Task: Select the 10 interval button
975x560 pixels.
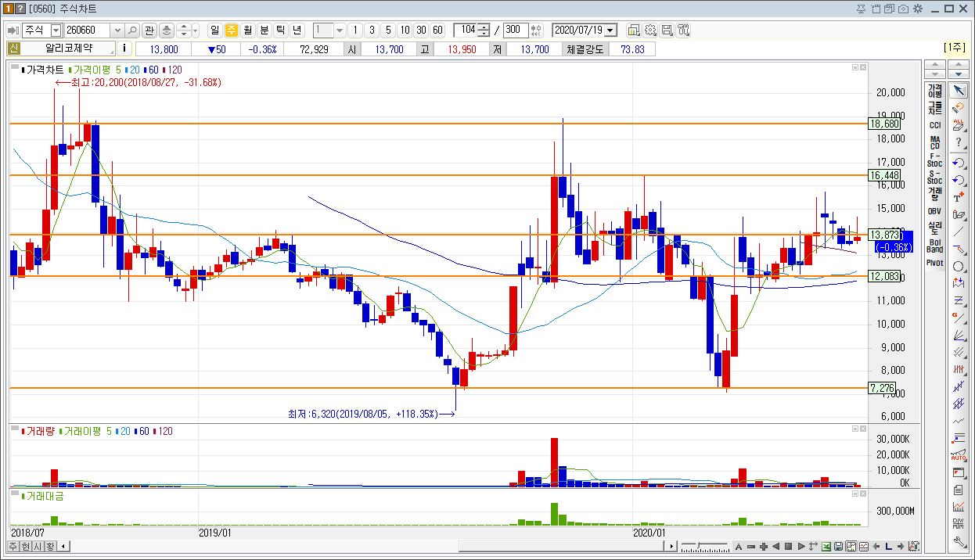Action: pos(404,31)
